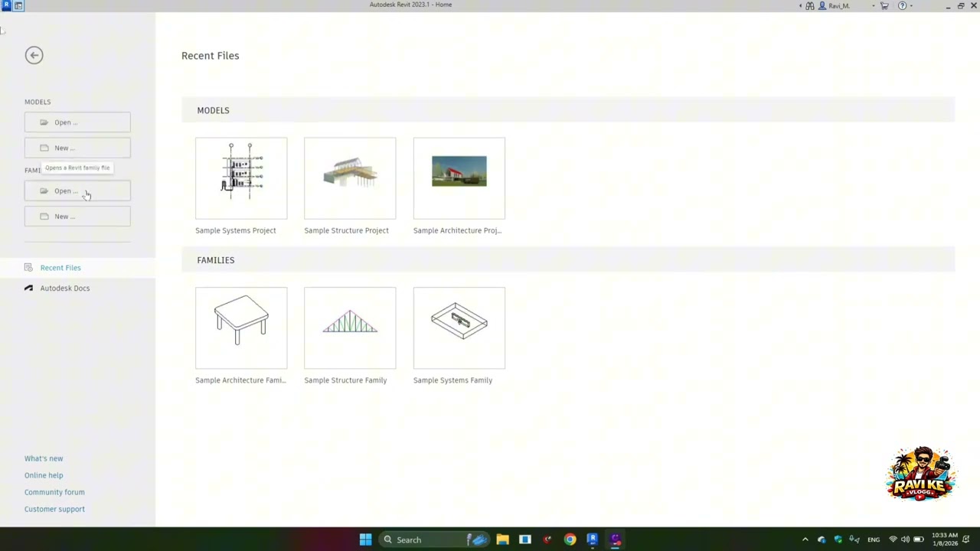The image size is (980, 551).
Task: Open the Autodesk App Store cart icon
Action: (884, 5)
